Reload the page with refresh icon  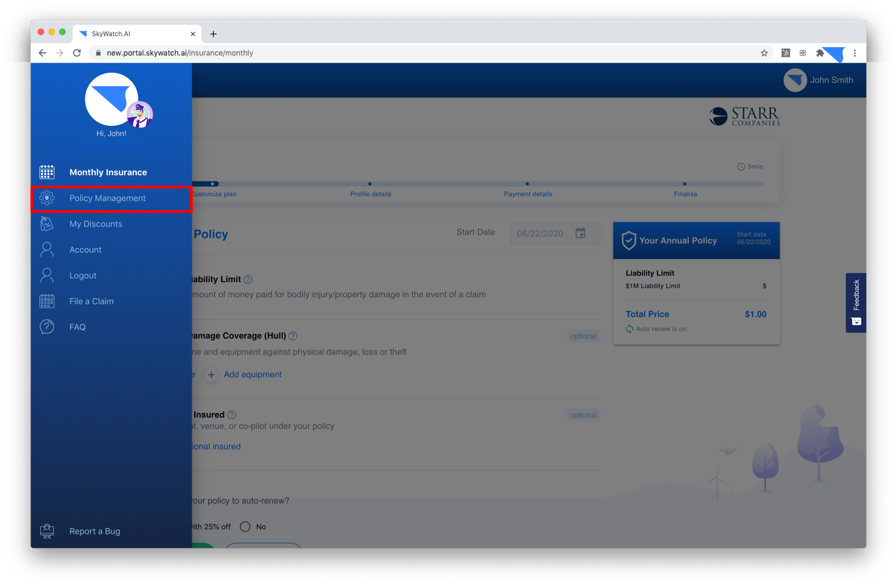[77, 53]
